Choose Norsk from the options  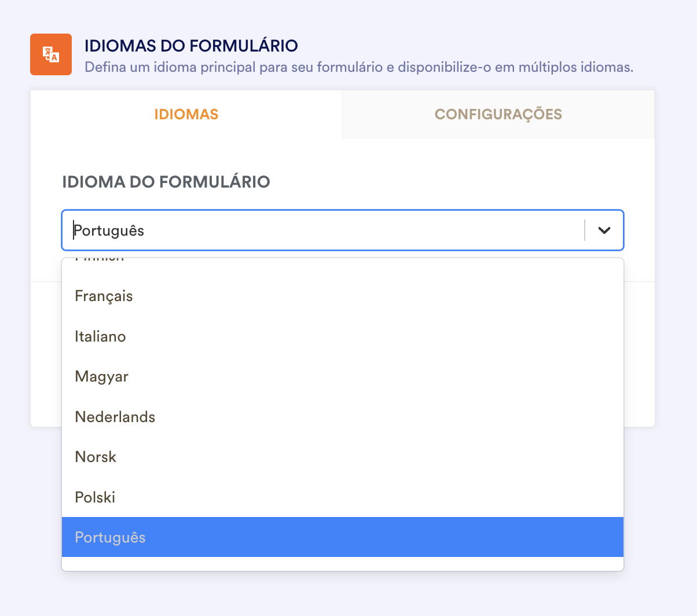(96, 456)
